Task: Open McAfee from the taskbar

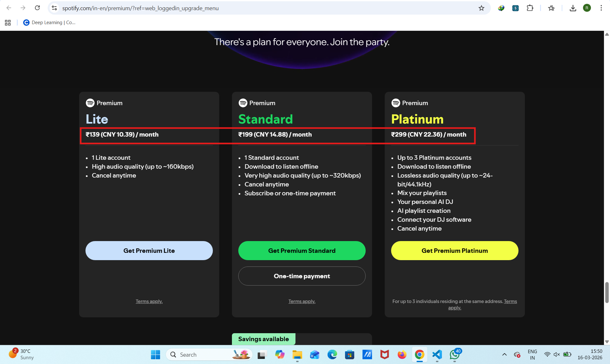Action: pos(384,354)
